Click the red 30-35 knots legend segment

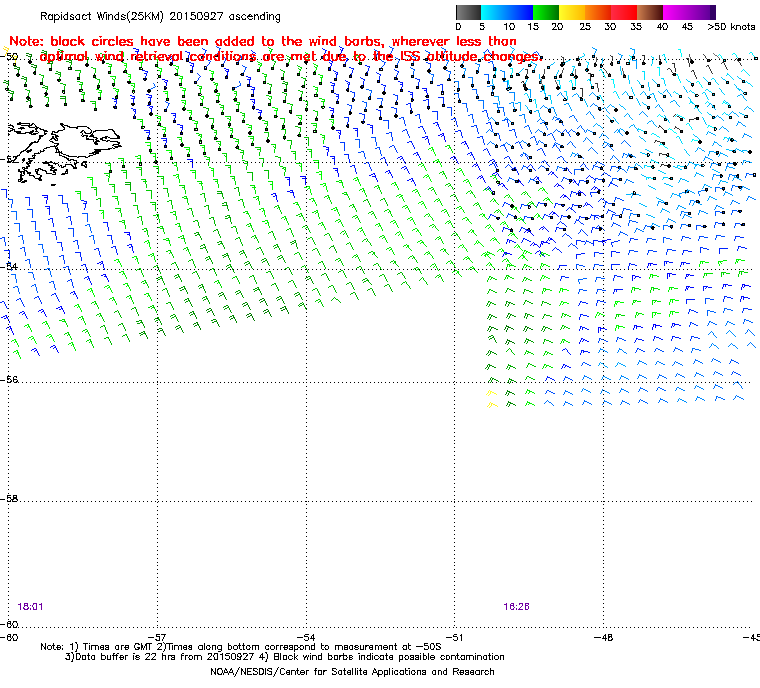tap(624, 12)
